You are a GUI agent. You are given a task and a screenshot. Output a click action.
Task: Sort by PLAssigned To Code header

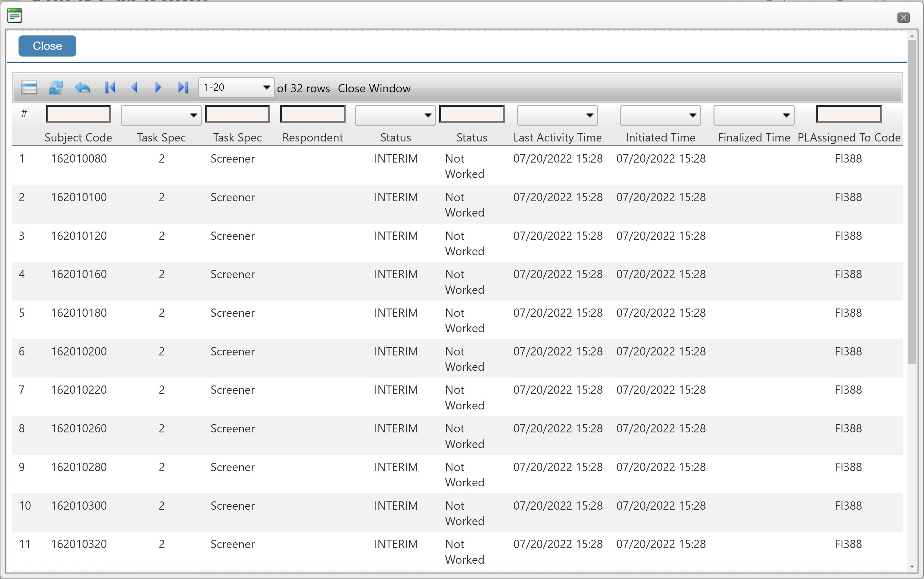(x=849, y=137)
